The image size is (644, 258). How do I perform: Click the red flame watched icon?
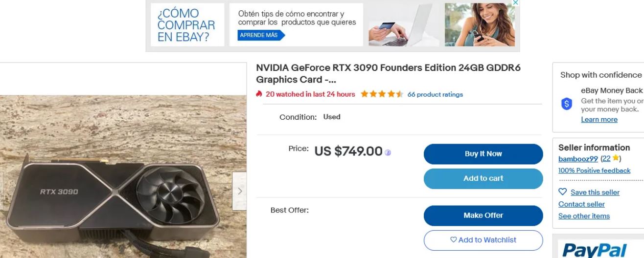[x=259, y=94]
